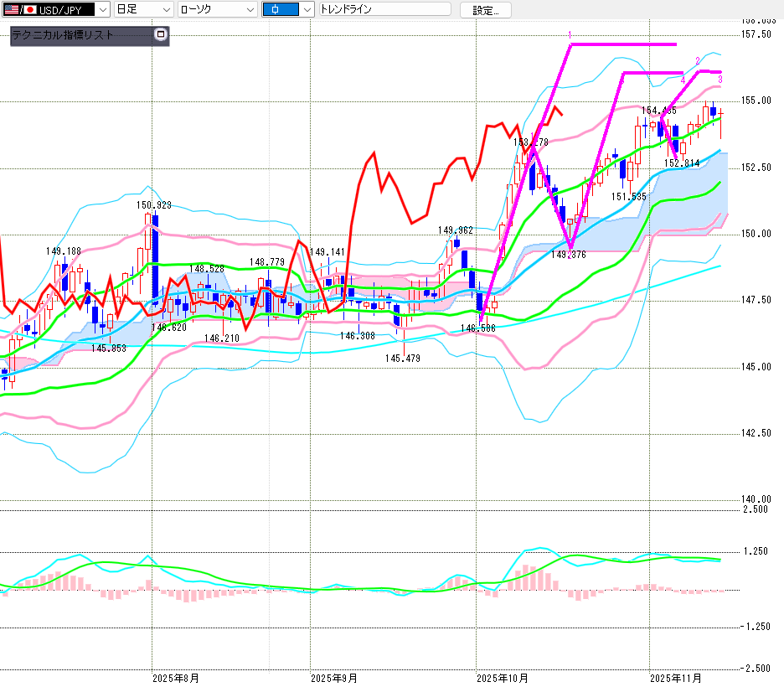Open the USD/JPY currency pair dropdown
The height and width of the screenshot is (687, 784).
click(x=102, y=10)
